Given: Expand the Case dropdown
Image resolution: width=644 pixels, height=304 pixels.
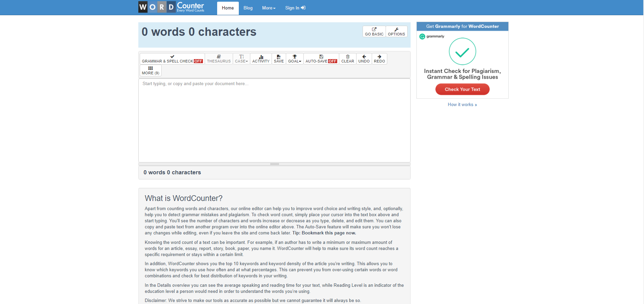Looking at the screenshot, I should [241, 59].
